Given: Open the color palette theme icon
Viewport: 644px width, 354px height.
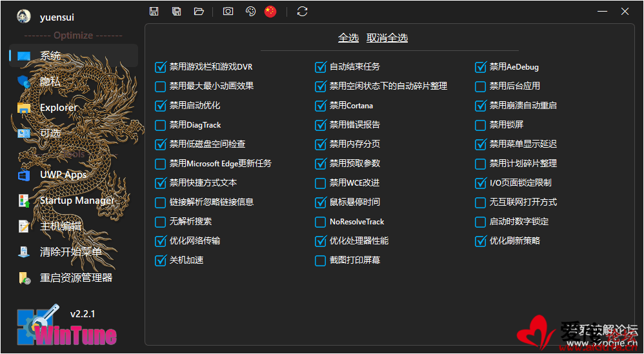Looking at the screenshot, I should pyautogui.click(x=250, y=11).
